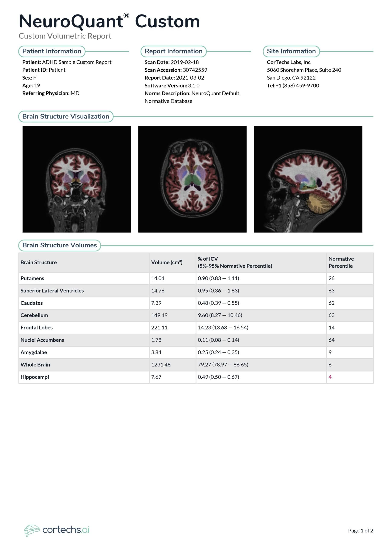Click Whole Brain volume 1231.48
The width and height of the screenshot is (392, 546).
[161, 364]
